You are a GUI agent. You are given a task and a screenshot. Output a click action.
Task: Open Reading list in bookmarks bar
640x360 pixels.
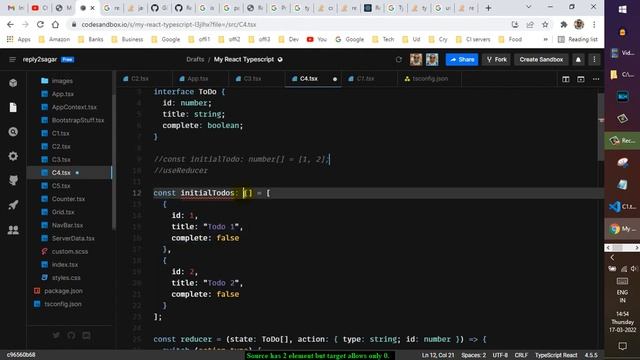[578, 39]
